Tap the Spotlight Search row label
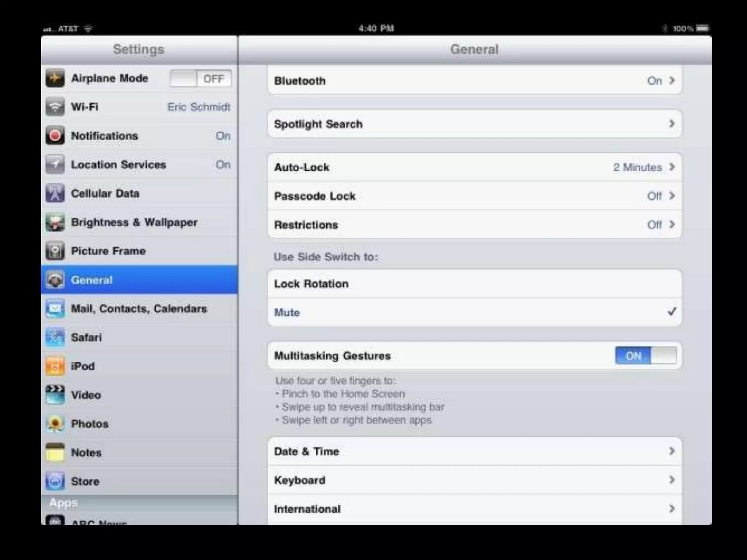Image resolution: width=747 pixels, height=560 pixels. click(318, 124)
